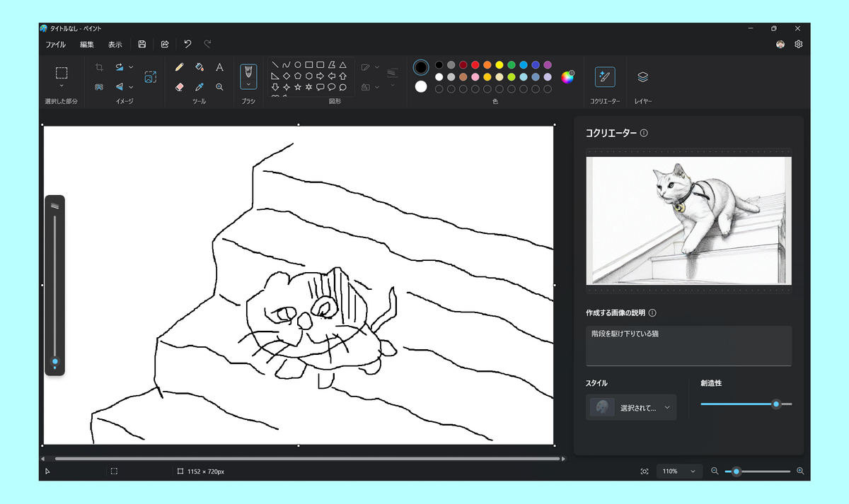Choose the yellow color swatch
The width and height of the screenshot is (849, 504).
pyautogui.click(x=499, y=65)
